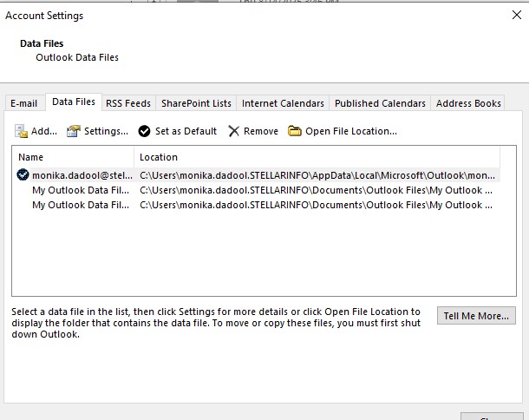Click the Open File Location folder icon
Image resolution: width=529 pixels, height=420 pixels.
click(295, 131)
